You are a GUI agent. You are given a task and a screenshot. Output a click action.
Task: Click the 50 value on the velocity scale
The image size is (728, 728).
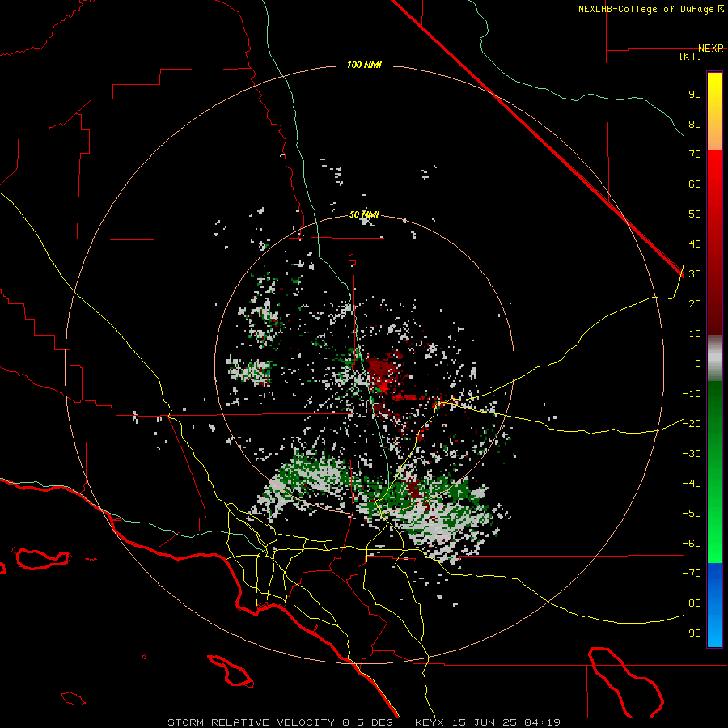[695, 214]
